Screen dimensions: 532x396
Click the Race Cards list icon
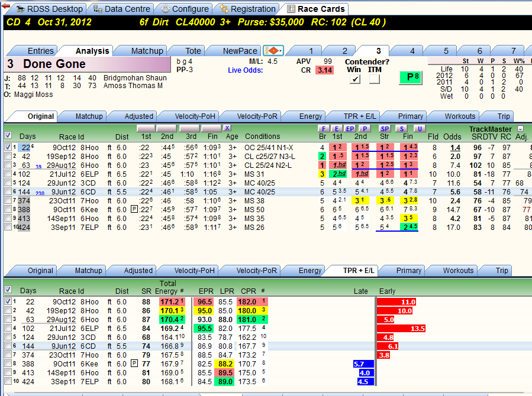(291, 9)
